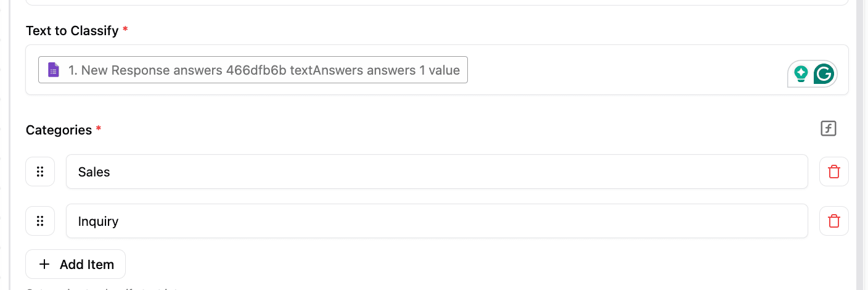The image size is (868, 290).
Task: Grab the drag handle for Inquiry
Action: tap(40, 221)
